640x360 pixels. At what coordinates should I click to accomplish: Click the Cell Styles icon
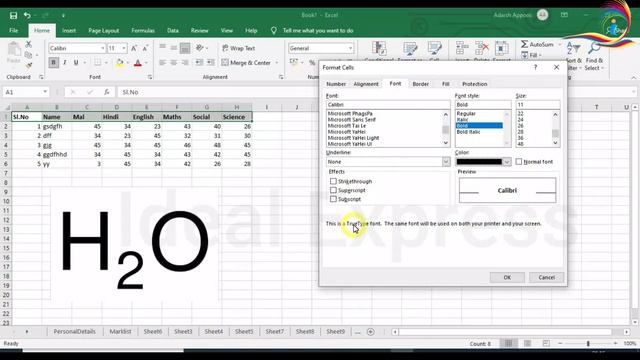pyautogui.click(x=435, y=49)
